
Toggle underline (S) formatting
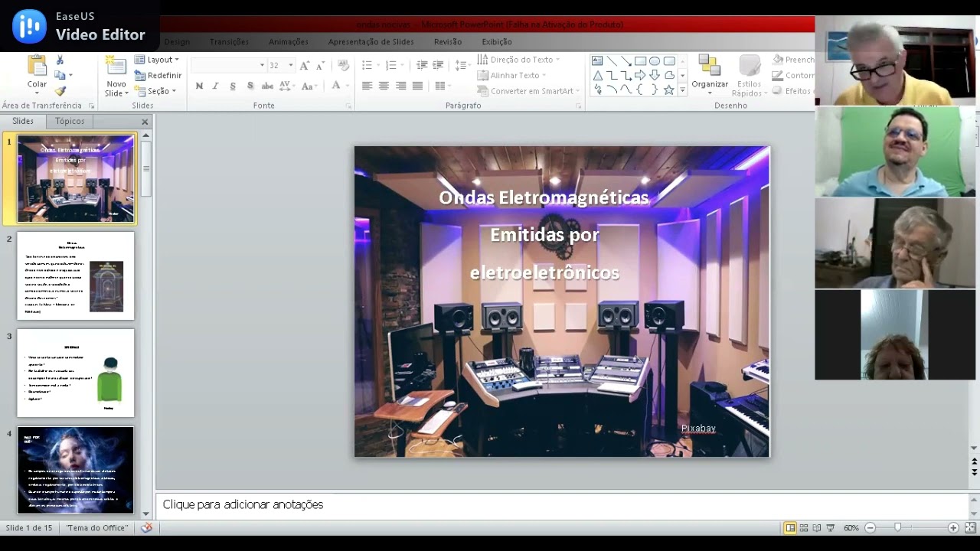233,86
